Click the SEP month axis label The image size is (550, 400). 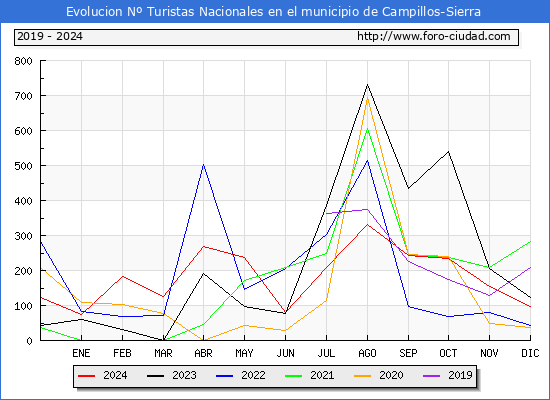(x=408, y=353)
